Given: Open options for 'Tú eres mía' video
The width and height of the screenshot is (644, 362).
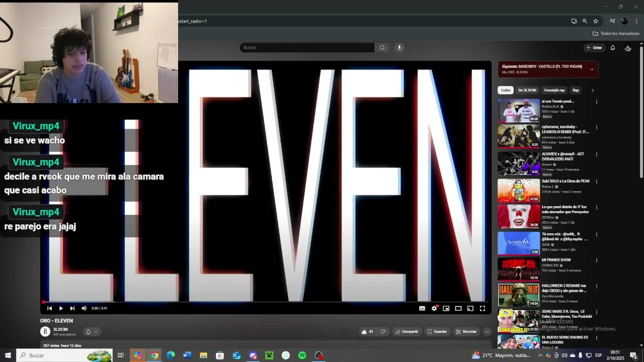Looking at the screenshot, I should click(x=597, y=234).
